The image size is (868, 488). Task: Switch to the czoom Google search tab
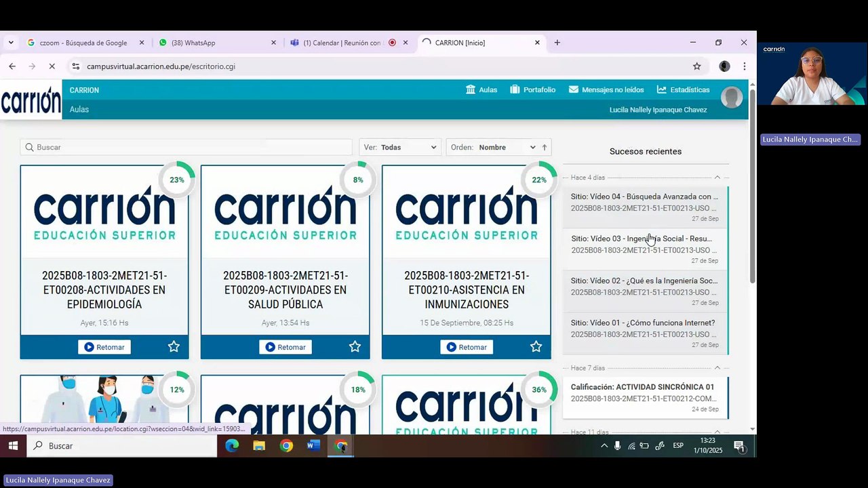click(83, 43)
